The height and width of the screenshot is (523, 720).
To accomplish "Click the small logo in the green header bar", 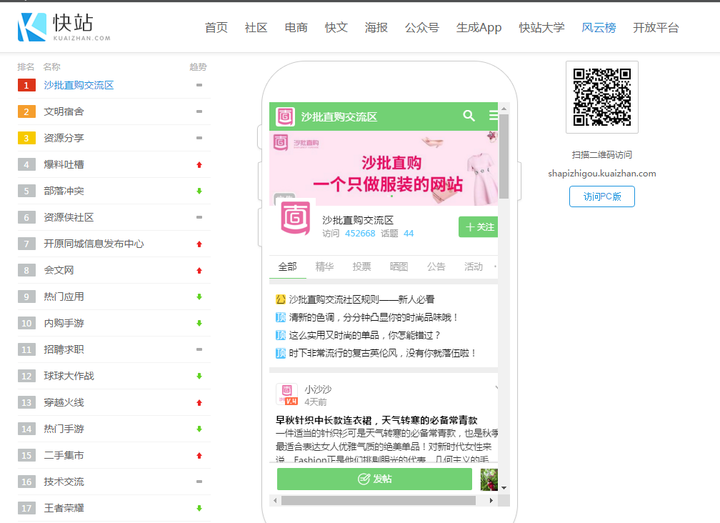I will click(x=285, y=116).
